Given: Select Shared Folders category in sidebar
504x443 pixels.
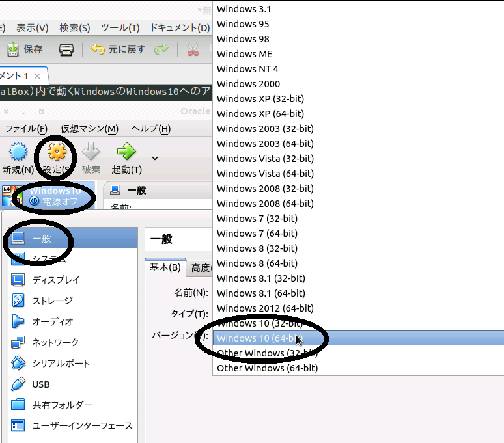Looking at the screenshot, I should click(x=73, y=405).
